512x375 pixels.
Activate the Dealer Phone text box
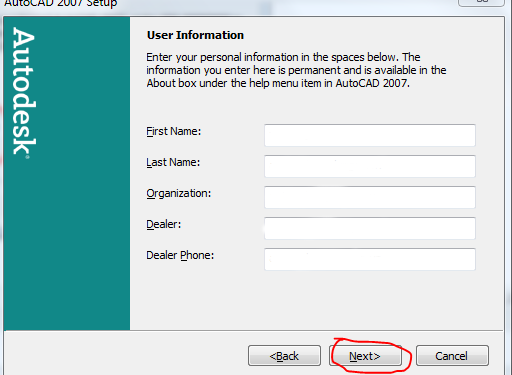[x=370, y=259]
